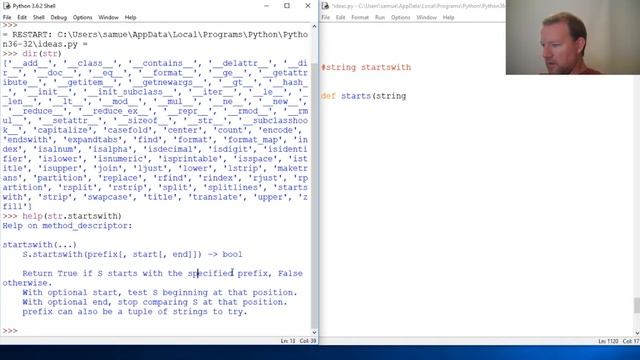Open the Edit menu in Python Shell
Viewport: 640px width, 360px height.
tap(22, 18)
